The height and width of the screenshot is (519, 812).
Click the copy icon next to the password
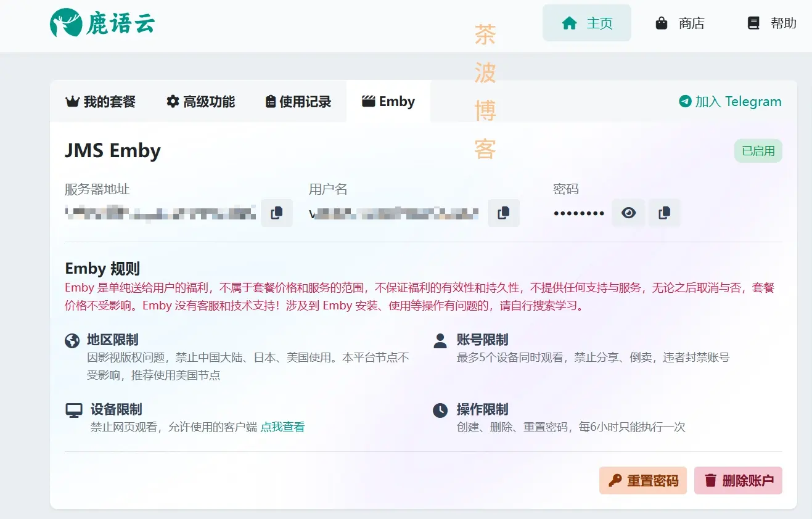click(x=665, y=213)
